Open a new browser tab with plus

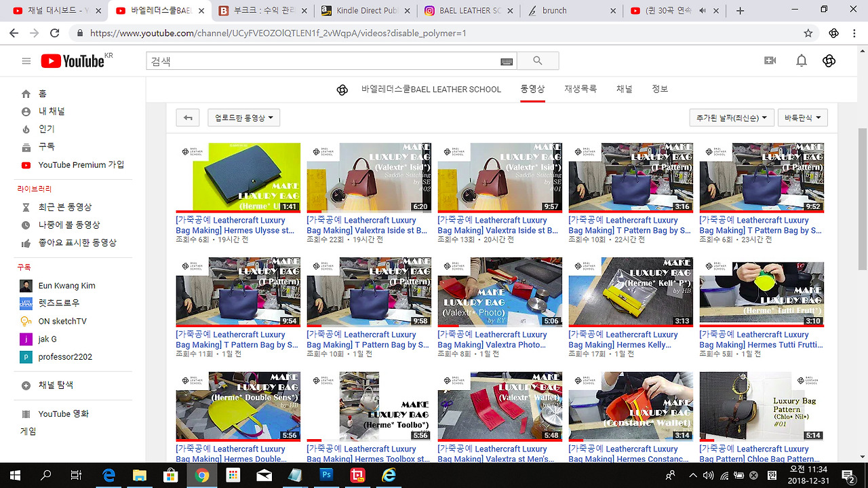coord(740,11)
